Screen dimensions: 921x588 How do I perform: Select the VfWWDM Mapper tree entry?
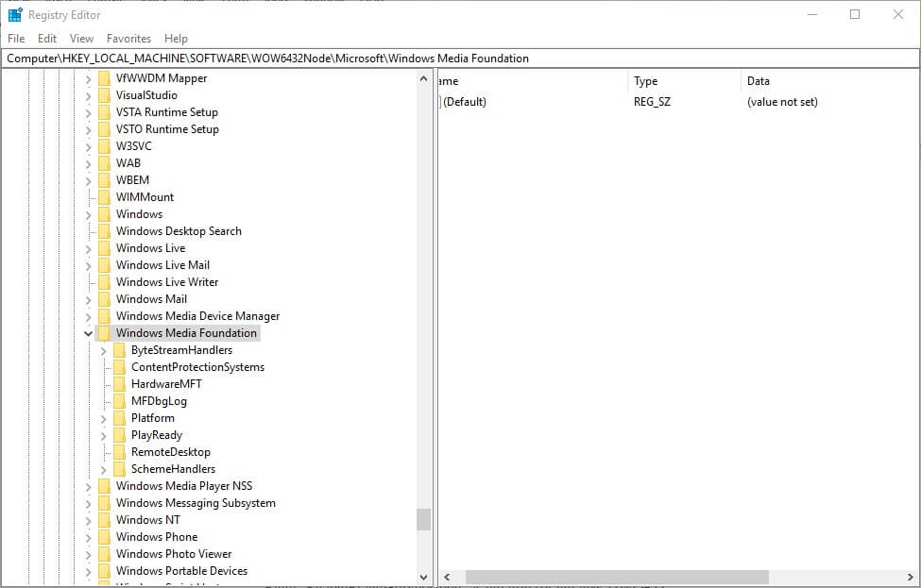click(x=162, y=78)
